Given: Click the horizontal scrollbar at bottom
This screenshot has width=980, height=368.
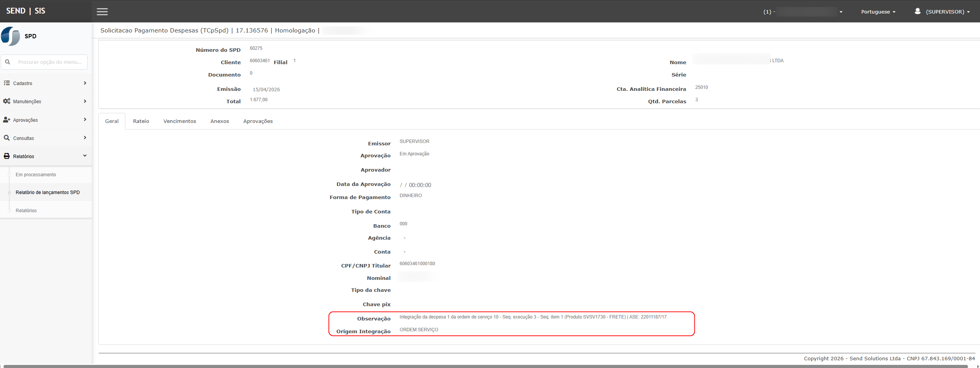Looking at the screenshot, I should 488,366.
